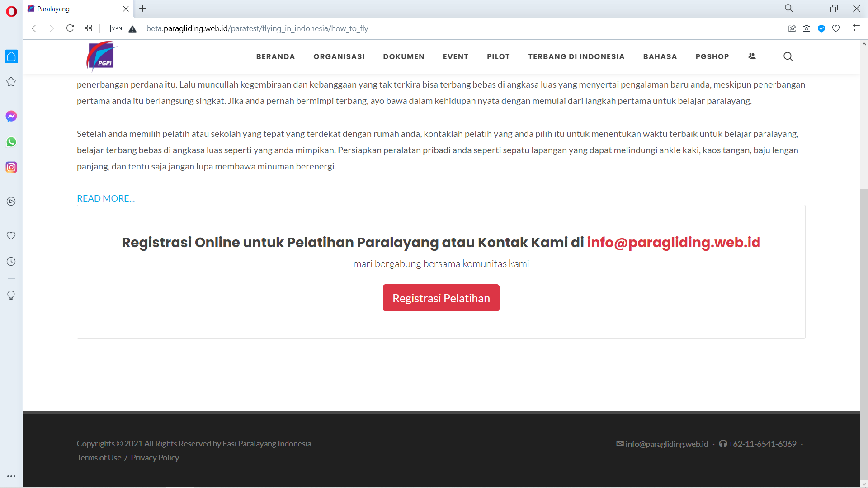Viewport: 868px width, 488px height.
Task: Open Messenger in the Opera sidebar
Action: tap(11, 116)
